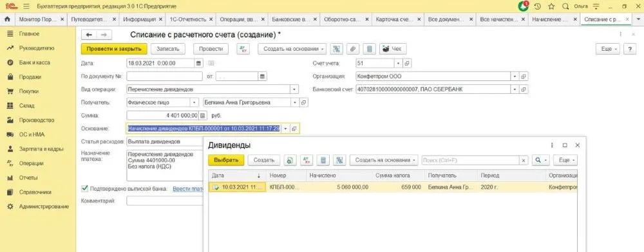Click the paperclip attachments icon
Viewport: 644px width, 252px height.
352,49
